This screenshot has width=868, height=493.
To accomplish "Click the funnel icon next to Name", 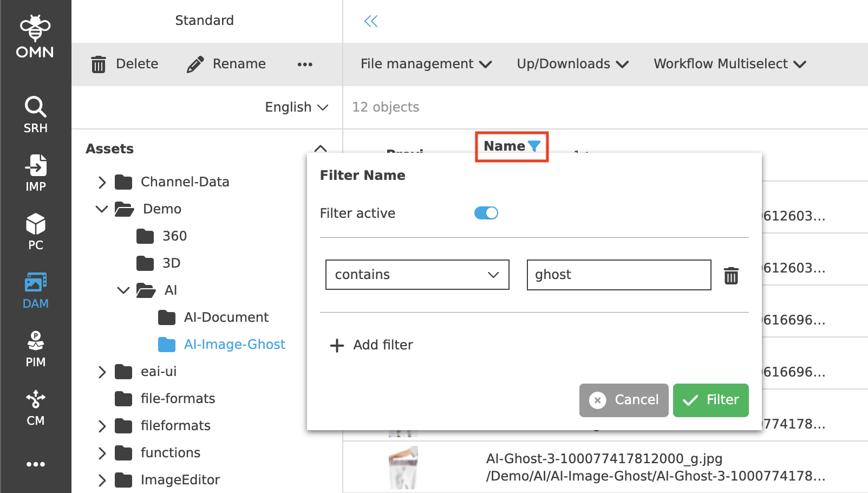I will pyautogui.click(x=535, y=146).
